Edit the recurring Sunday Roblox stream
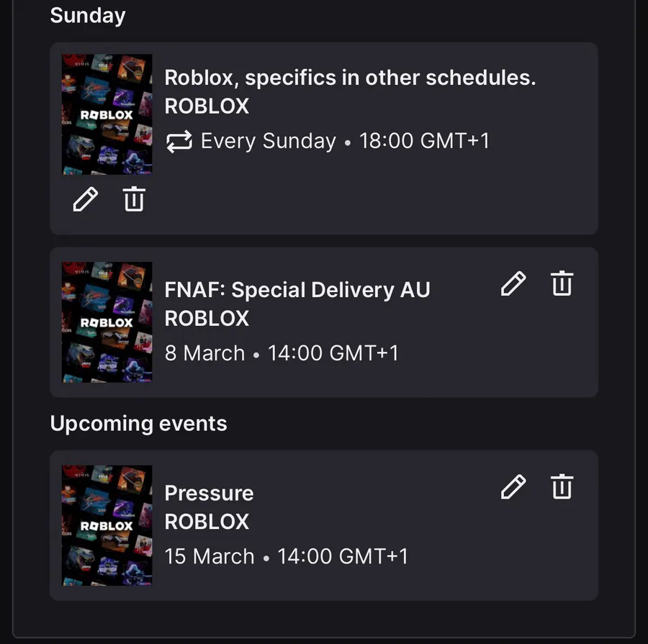Screen dimensions: 648x644 coord(85,199)
